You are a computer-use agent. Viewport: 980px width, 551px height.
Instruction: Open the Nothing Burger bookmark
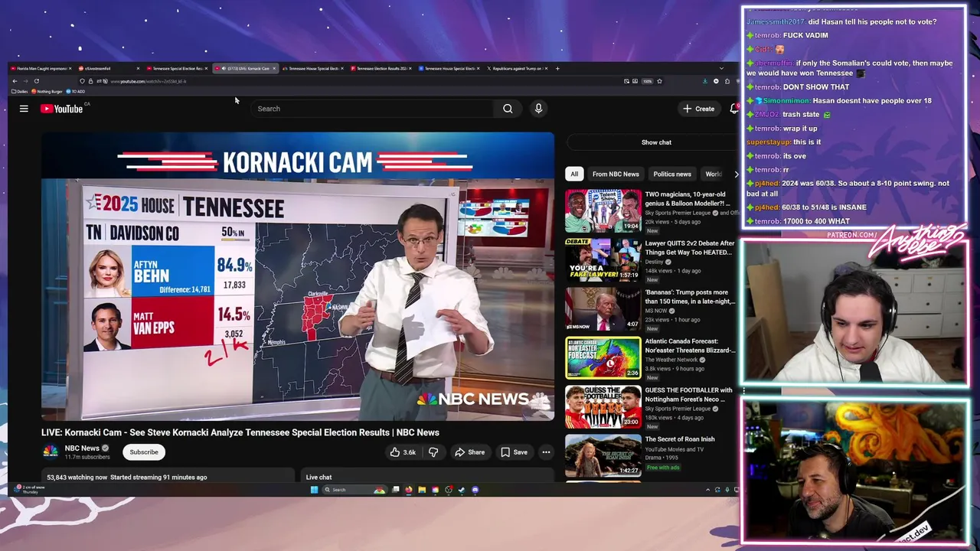click(x=48, y=91)
